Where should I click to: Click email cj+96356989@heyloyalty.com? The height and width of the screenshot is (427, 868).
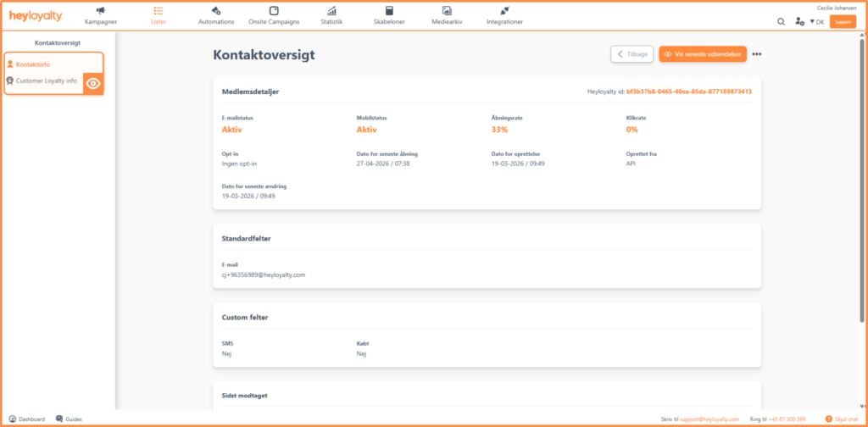click(264, 274)
